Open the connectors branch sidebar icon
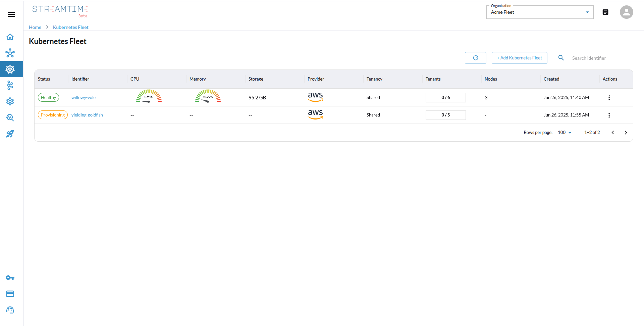This screenshot has width=644, height=326. pyautogui.click(x=10, y=85)
